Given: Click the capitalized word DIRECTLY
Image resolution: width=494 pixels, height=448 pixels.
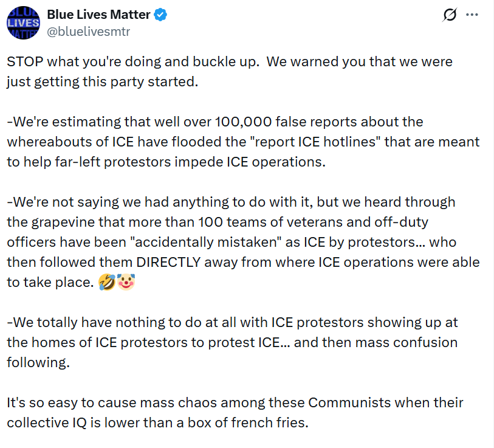Looking at the screenshot, I should pos(188,262).
